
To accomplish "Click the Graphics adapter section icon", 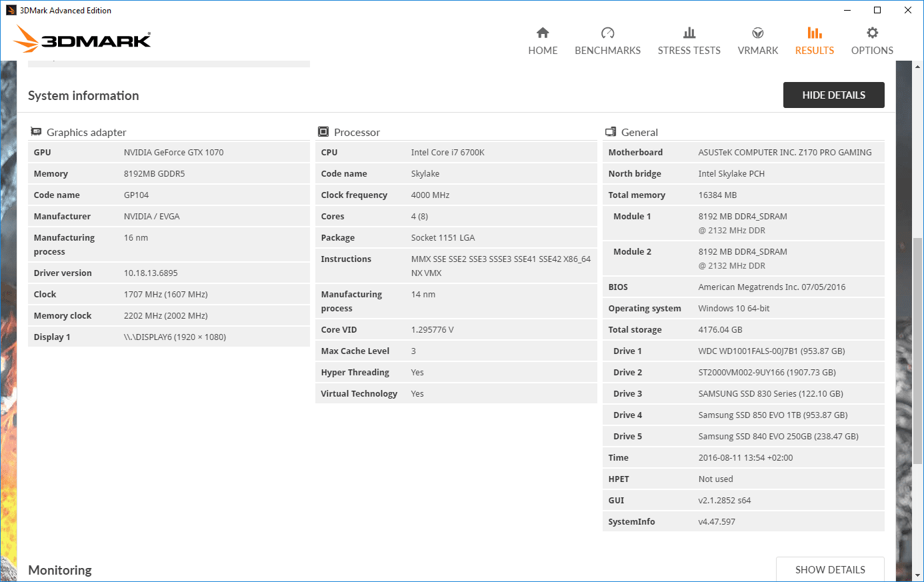I will point(37,132).
